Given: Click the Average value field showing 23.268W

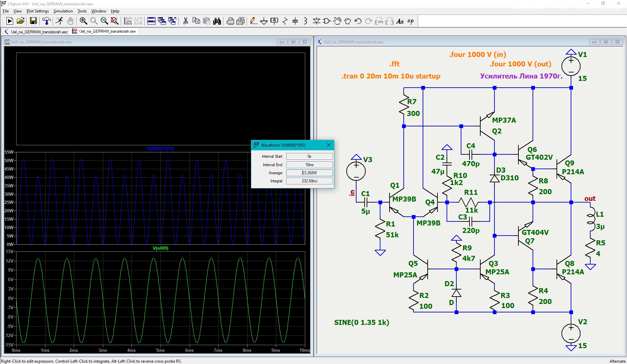Looking at the screenshot, I should click(x=309, y=173).
